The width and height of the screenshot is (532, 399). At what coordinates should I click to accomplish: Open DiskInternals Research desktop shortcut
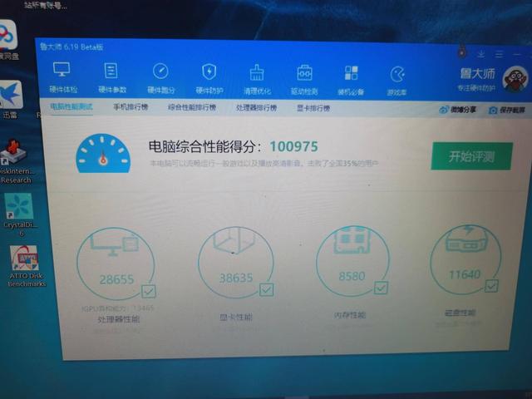click(x=14, y=162)
